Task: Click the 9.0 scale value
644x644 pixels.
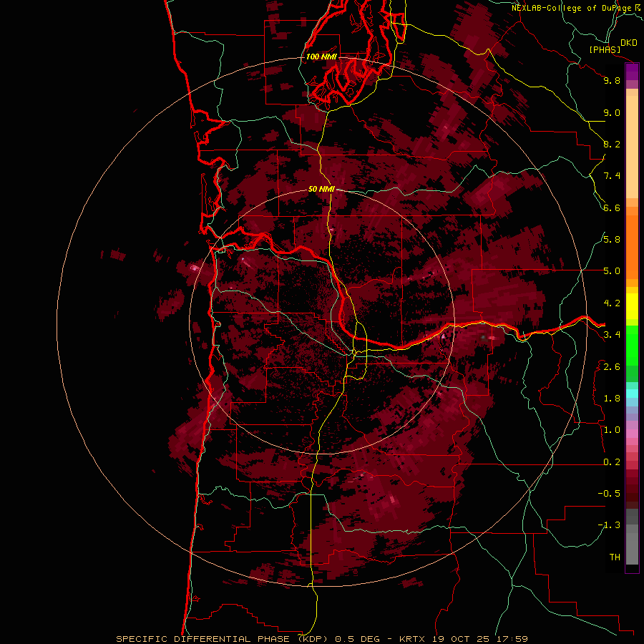Action: [612, 112]
